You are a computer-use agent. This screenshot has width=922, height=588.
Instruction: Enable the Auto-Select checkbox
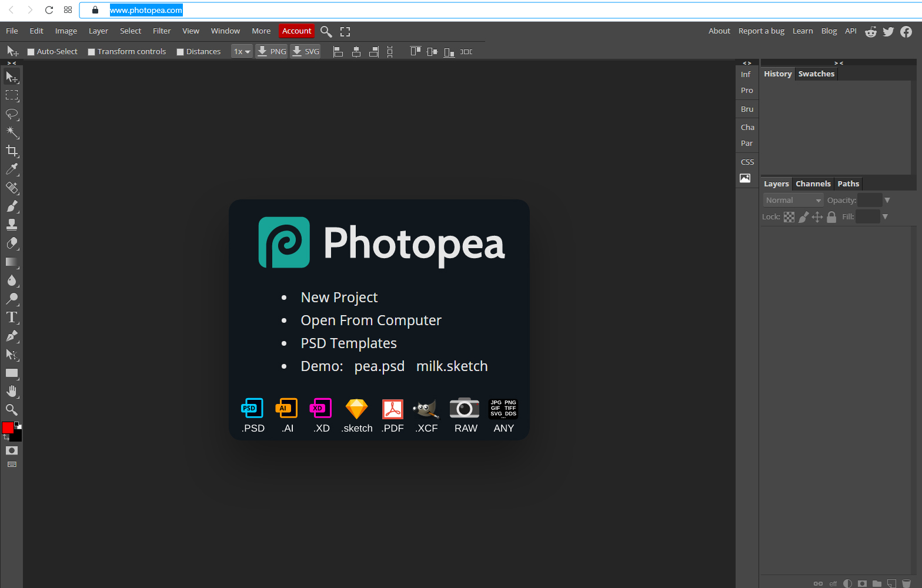pyautogui.click(x=31, y=52)
